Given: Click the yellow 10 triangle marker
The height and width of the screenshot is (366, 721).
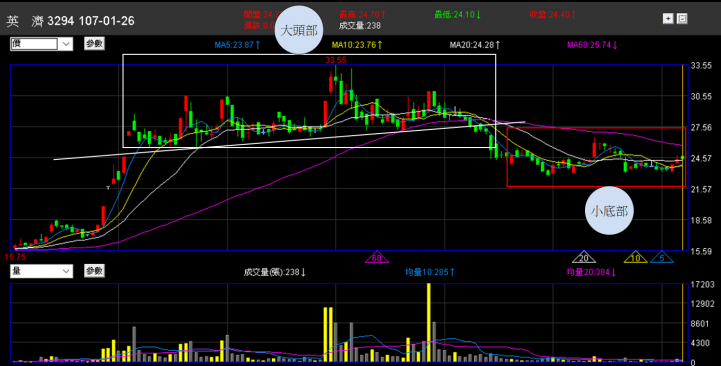Looking at the screenshot, I should [635, 257].
